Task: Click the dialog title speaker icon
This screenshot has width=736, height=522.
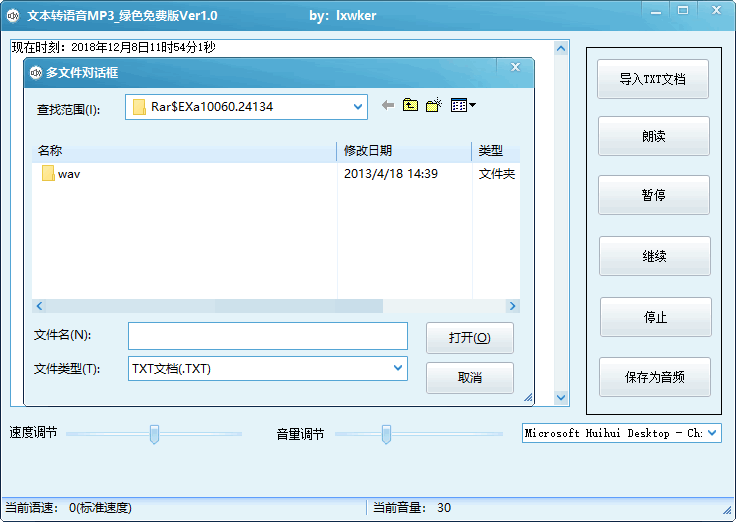Action: [x=36, y=73]
